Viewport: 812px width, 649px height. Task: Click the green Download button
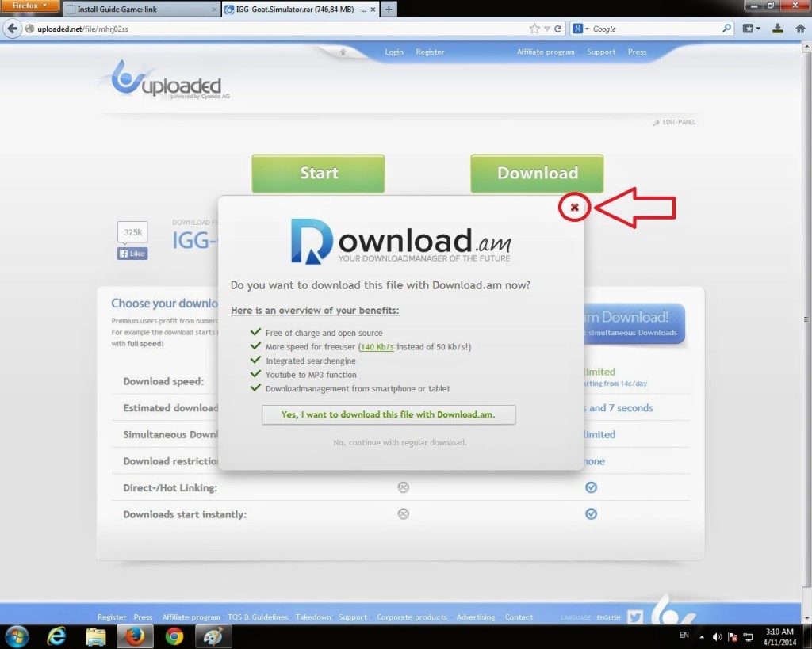coord(537,173)
